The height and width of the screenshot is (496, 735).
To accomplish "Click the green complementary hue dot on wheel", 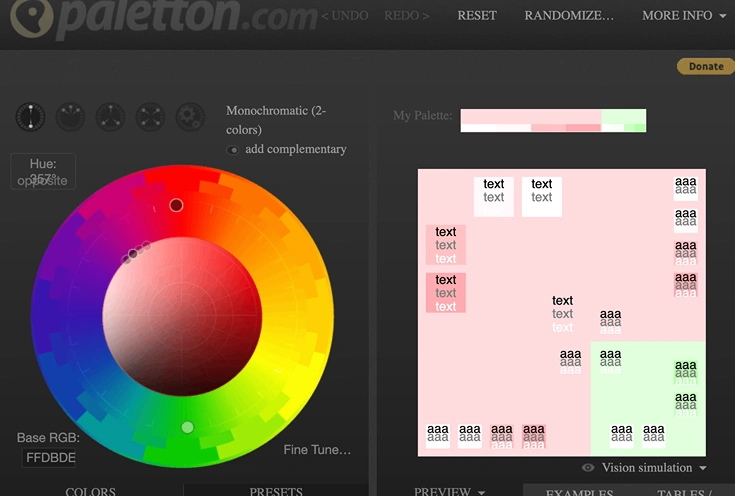I will pos(188,427).
